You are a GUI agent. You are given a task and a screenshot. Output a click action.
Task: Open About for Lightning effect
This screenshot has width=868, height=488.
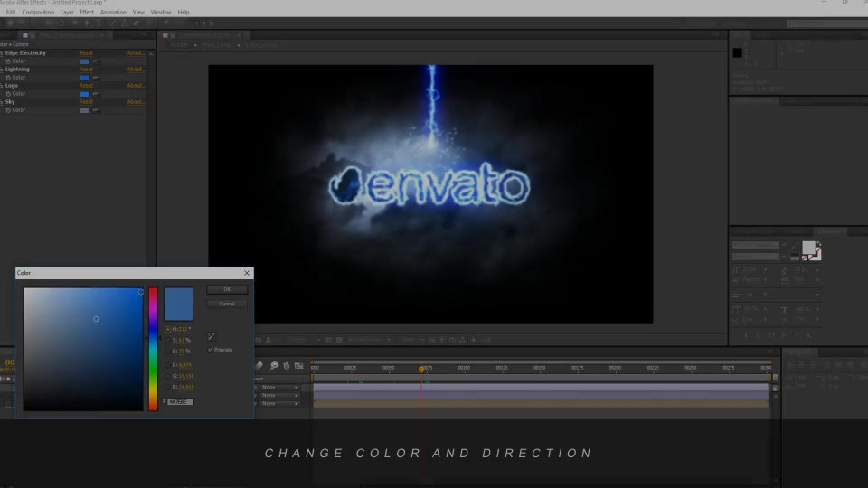point(136,70)
